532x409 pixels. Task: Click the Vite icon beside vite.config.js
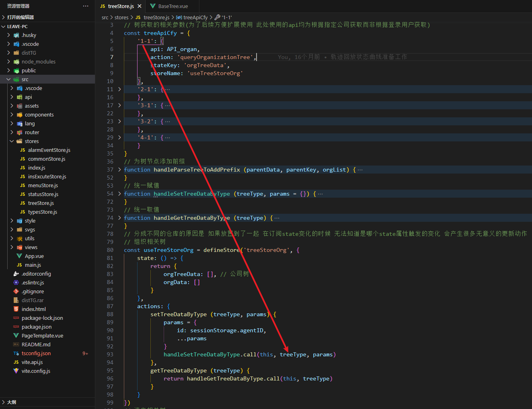tap(16, 371)
